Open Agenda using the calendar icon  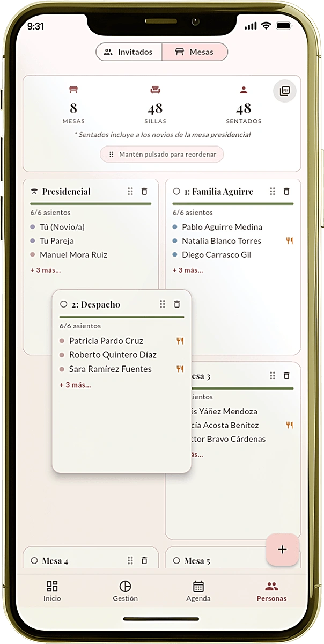point(198,588)
